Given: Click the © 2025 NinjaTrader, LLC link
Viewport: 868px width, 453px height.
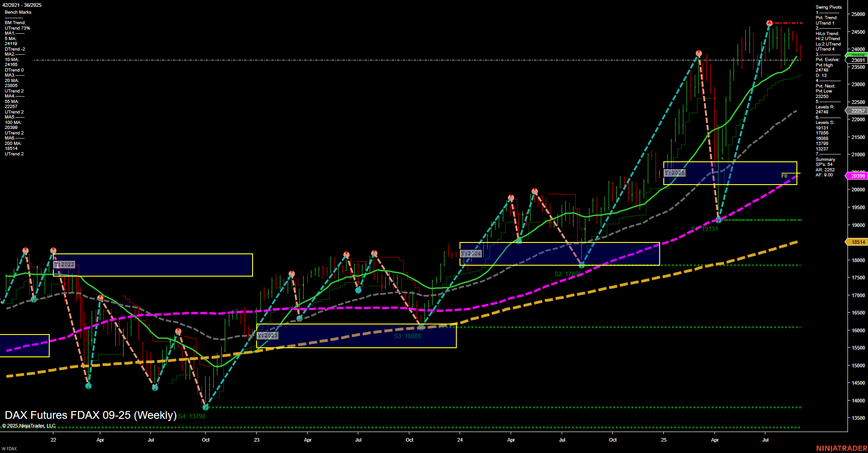Looking at the screenshot, I should [x=29, y=426].
